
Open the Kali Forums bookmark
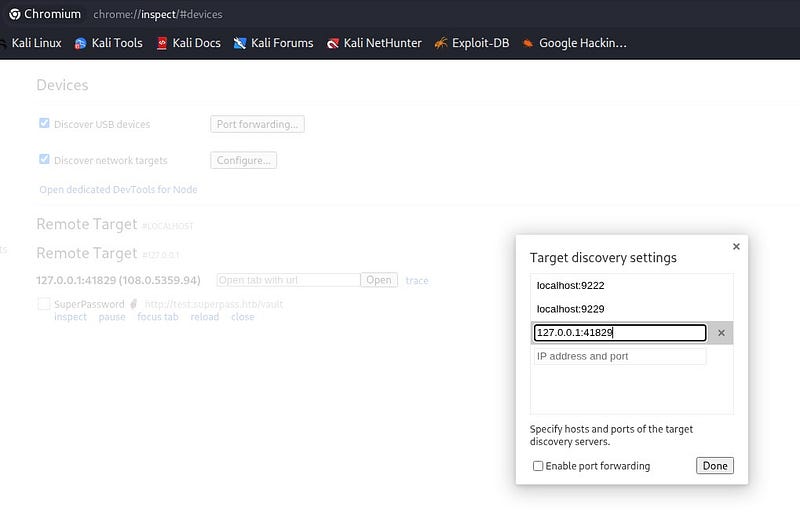click(273, 43)
